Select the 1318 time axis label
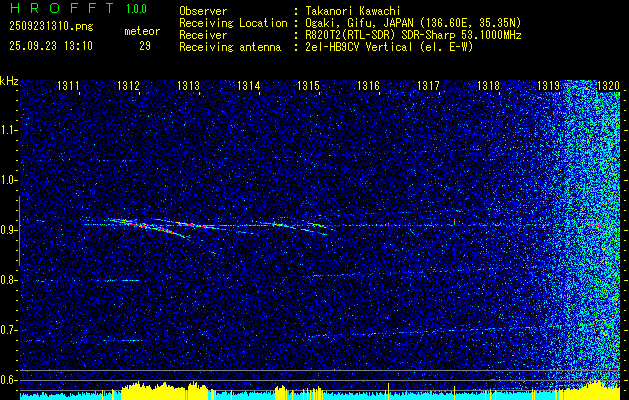 (489, 85)
